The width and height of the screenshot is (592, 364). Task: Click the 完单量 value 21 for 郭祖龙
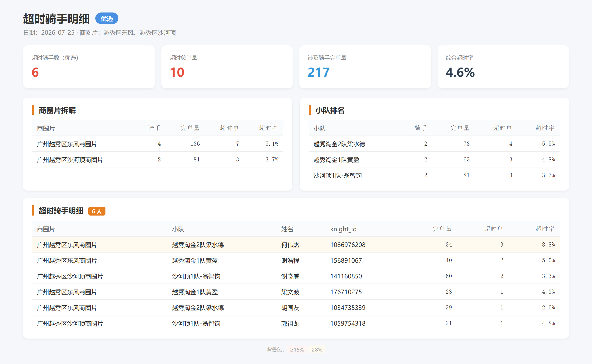coord(449,323)
